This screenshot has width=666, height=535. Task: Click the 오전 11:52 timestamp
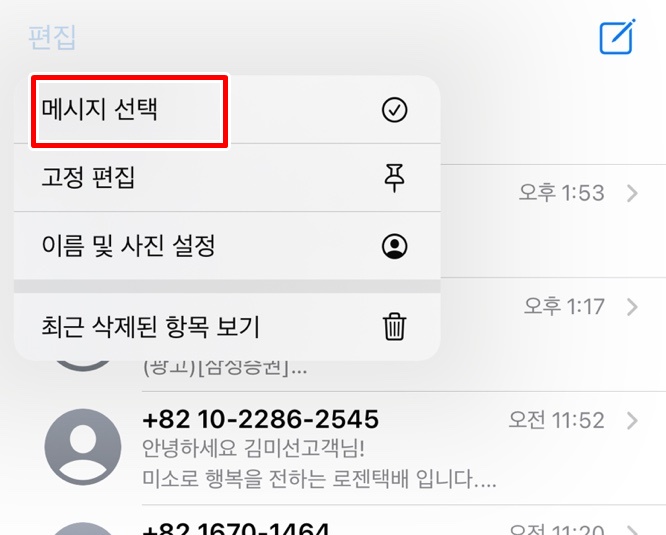tap(556, 420)
